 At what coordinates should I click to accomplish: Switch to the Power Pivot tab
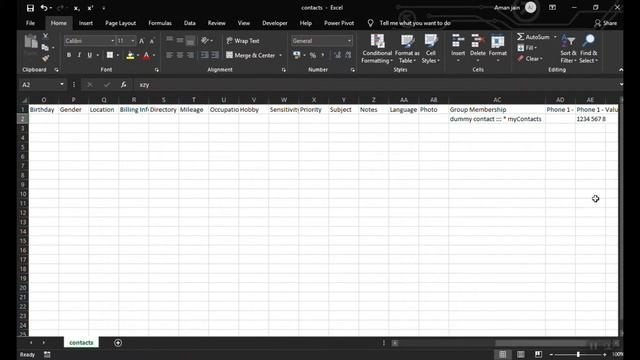tap(339, 23)
